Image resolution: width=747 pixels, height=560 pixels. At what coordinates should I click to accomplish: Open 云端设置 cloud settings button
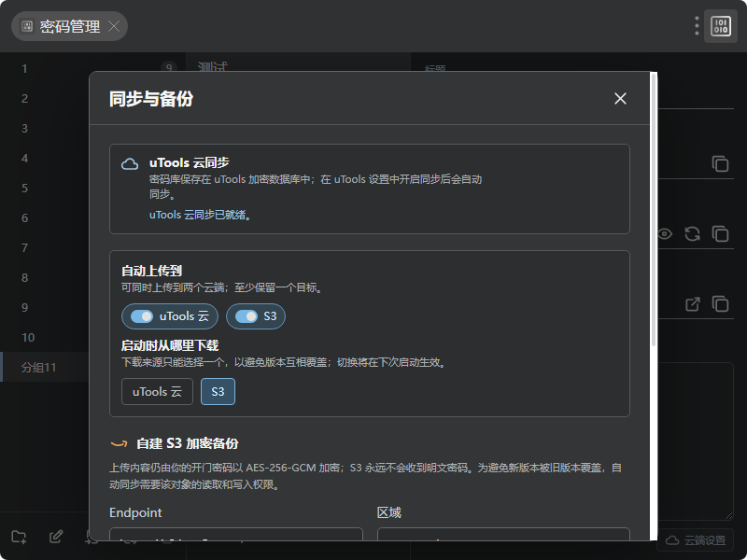point(696,540)
